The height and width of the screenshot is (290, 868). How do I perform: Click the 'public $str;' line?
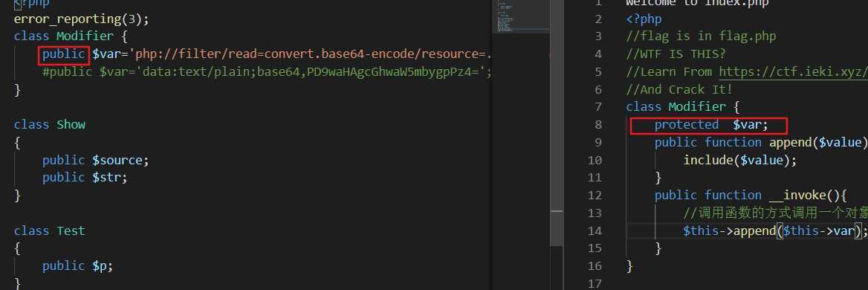point(85,178)
